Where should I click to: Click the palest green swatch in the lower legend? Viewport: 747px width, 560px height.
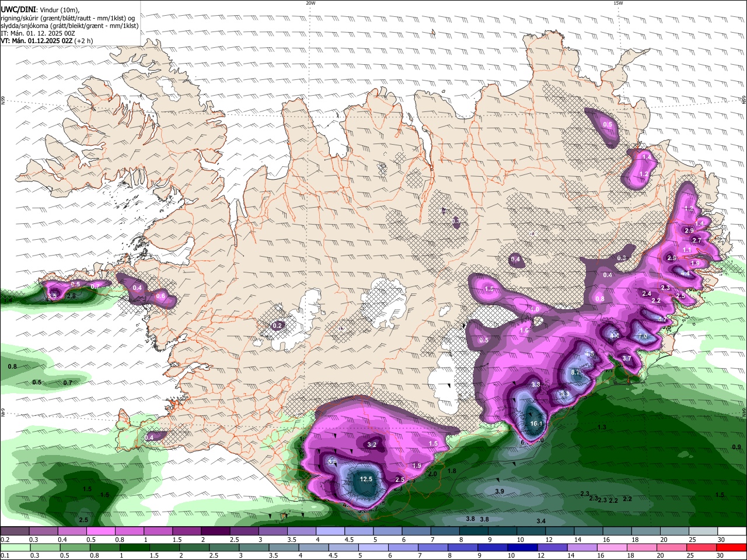point(15,548)
